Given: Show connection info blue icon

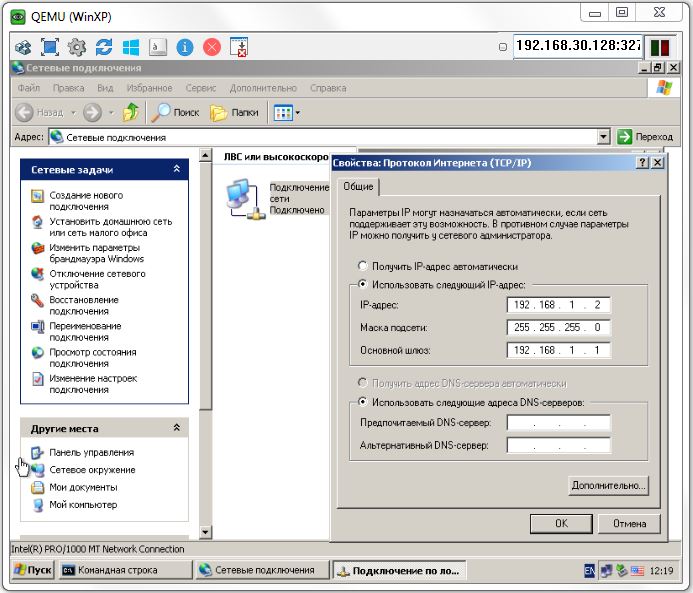Looking at the screenshot, I should coord(185,47).
